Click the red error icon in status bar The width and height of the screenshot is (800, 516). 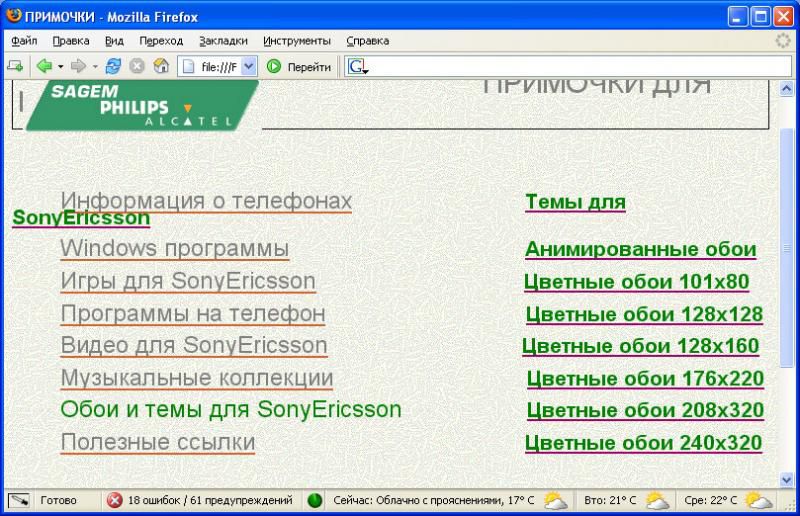coord(115,500)
